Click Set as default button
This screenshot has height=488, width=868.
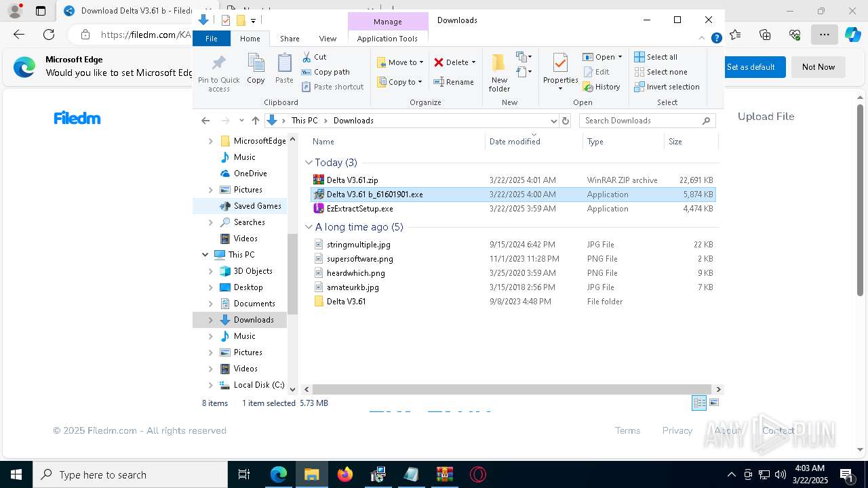pos(751,67)
